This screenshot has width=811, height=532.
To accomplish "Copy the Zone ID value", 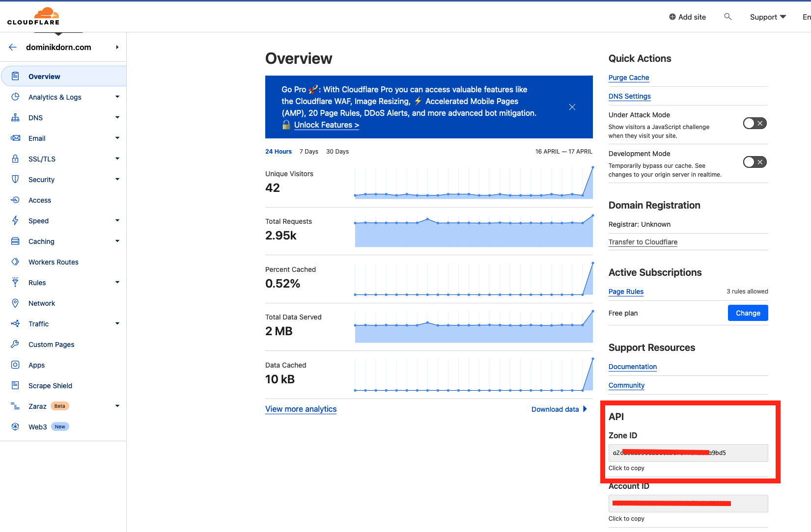I will point(687,452).
